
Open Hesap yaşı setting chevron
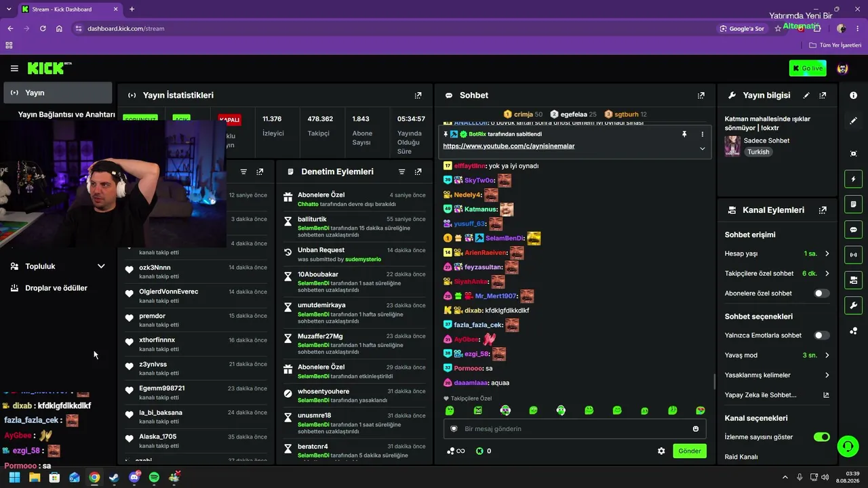827,253
